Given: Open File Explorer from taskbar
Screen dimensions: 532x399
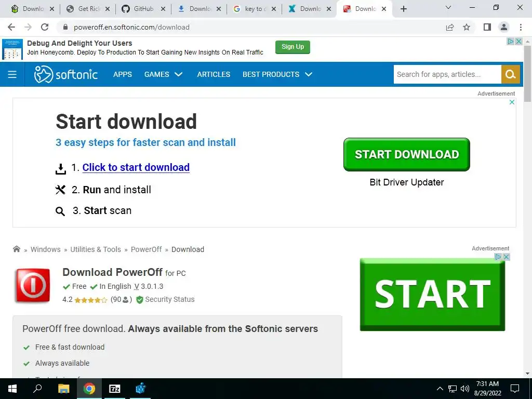Looking at the screenshot, I should click(63, 389).
